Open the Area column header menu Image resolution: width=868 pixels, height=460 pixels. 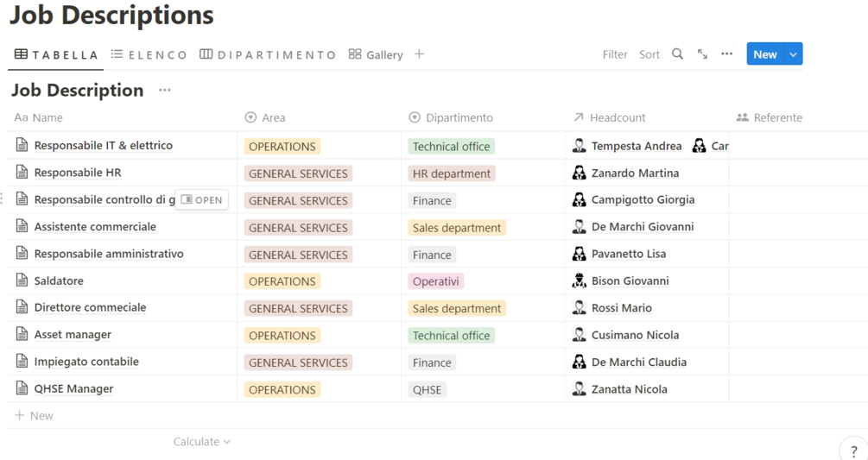[273, 117]
